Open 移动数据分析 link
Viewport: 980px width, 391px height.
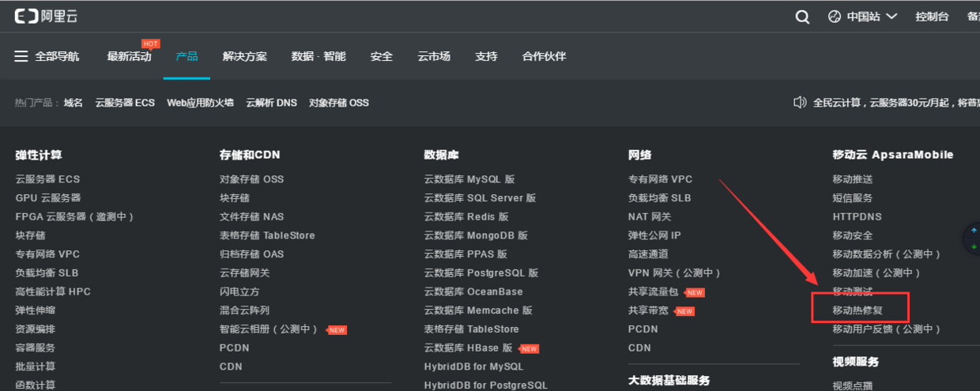887,254
